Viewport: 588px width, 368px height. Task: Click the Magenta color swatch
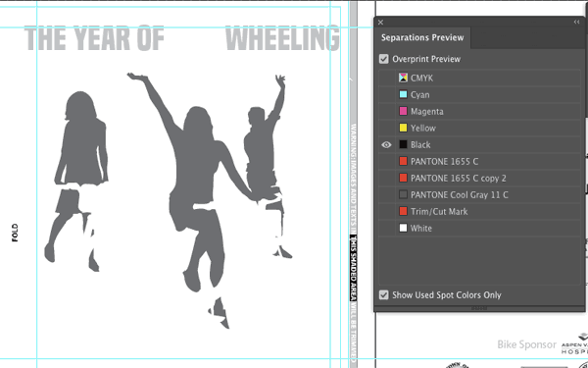(403, 111)
